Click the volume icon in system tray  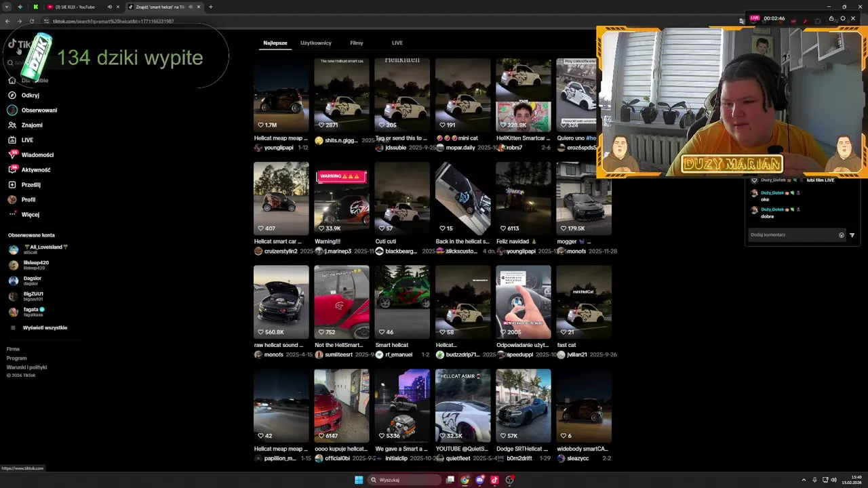(834, 480)
